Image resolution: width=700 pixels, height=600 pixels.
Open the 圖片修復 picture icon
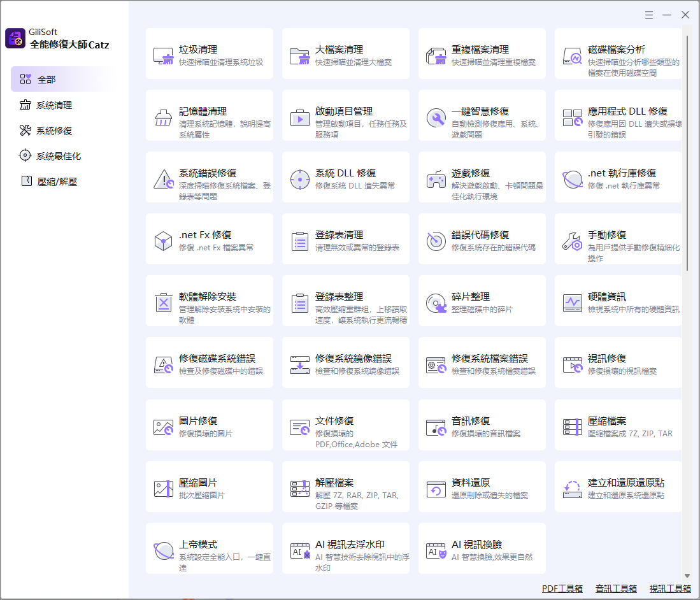[x=164, y=427]
